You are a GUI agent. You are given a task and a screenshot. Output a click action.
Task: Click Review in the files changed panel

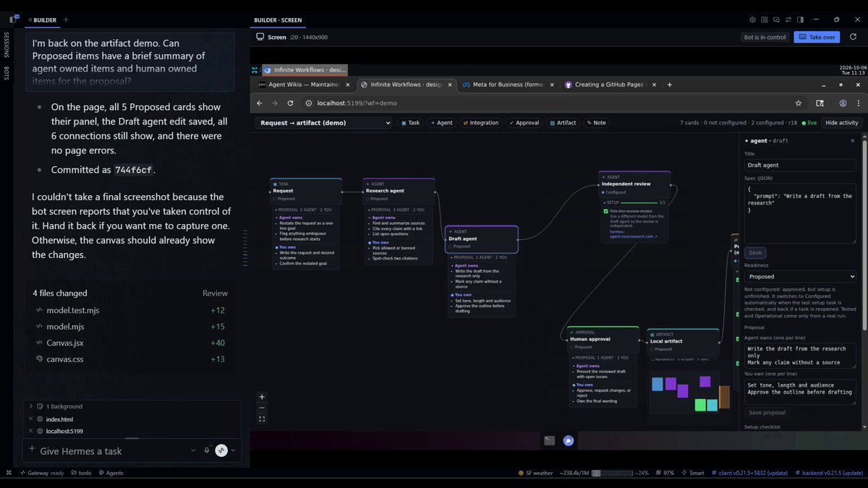(215, 293)
